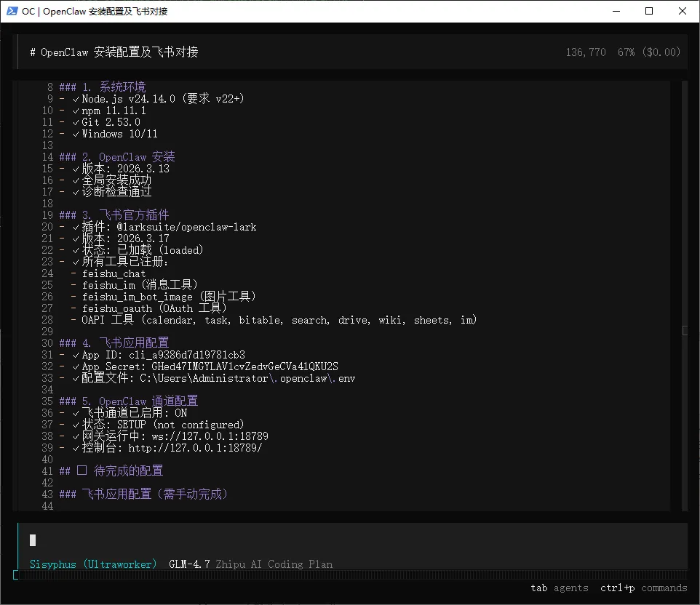Screen dimensions: 700x605
Task: Click the line 'Windows 10/11'
Action: tap(119, 133)
